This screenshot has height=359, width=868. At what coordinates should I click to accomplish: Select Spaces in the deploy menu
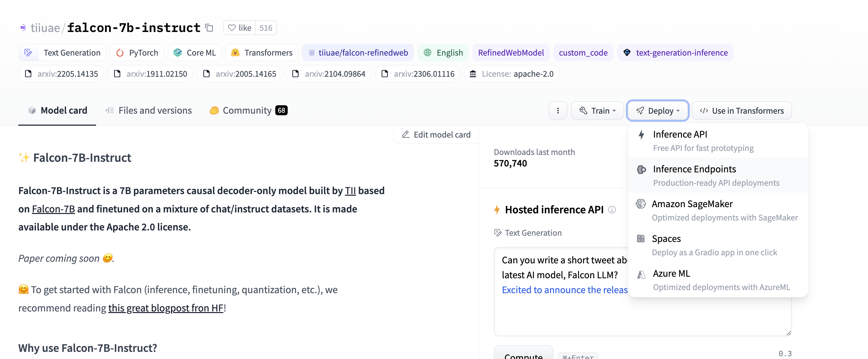point(666,239)
